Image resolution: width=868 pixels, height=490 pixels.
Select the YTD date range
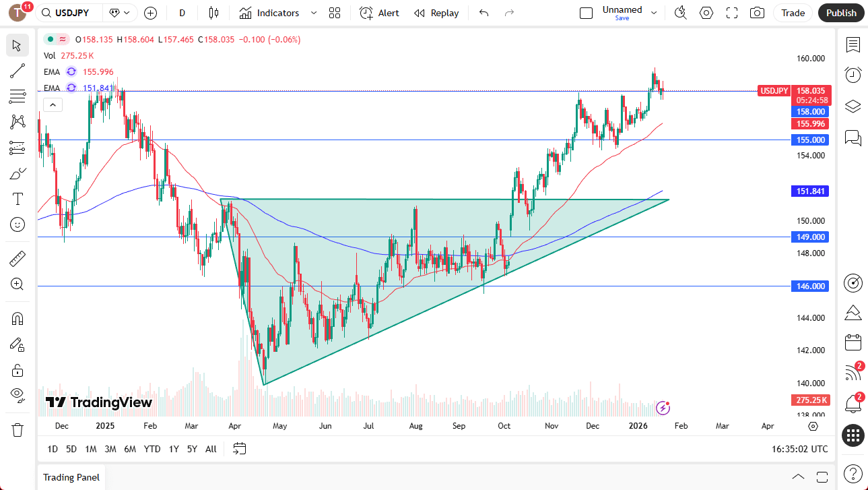[152, 449]
